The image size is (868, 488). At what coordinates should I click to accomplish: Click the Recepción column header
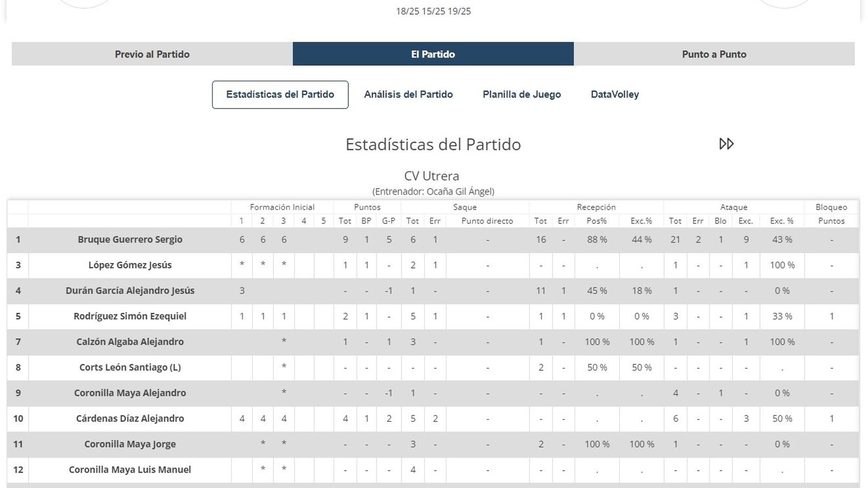[x=596, y=207]
